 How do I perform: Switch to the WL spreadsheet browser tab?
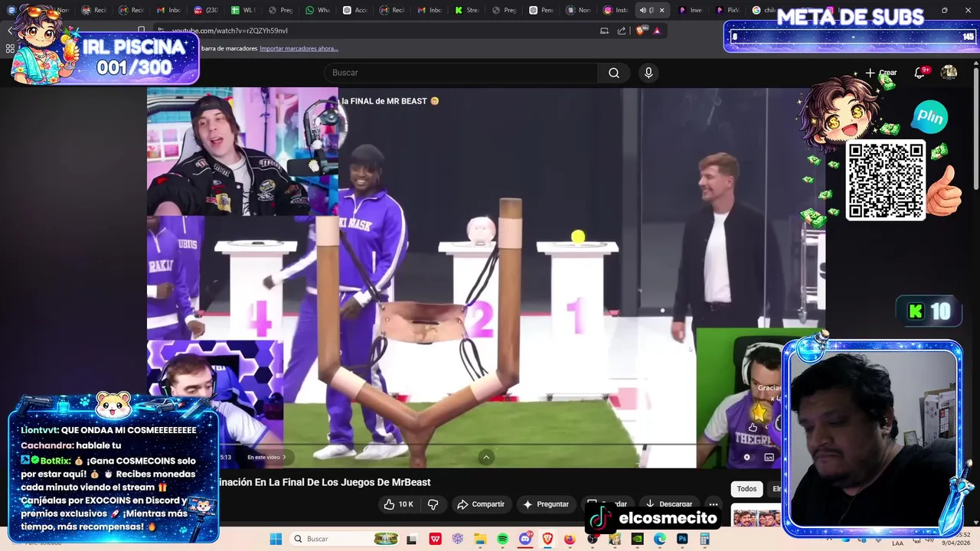(243, 10)
